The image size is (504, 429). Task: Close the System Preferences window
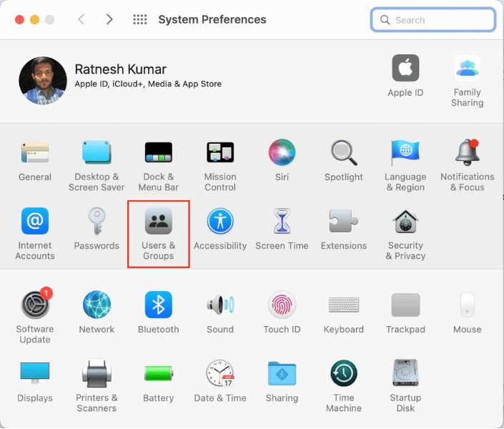19,19
